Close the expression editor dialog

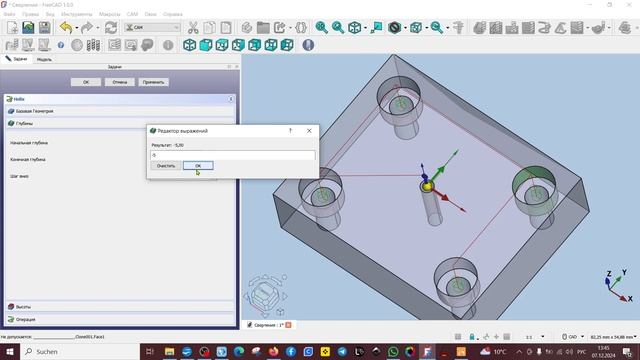309,131
